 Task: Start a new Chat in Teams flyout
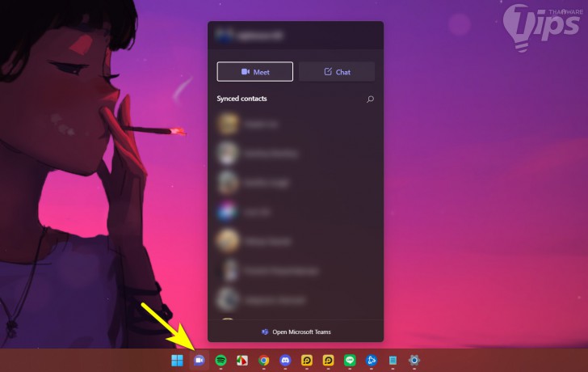tap(337, 72)
